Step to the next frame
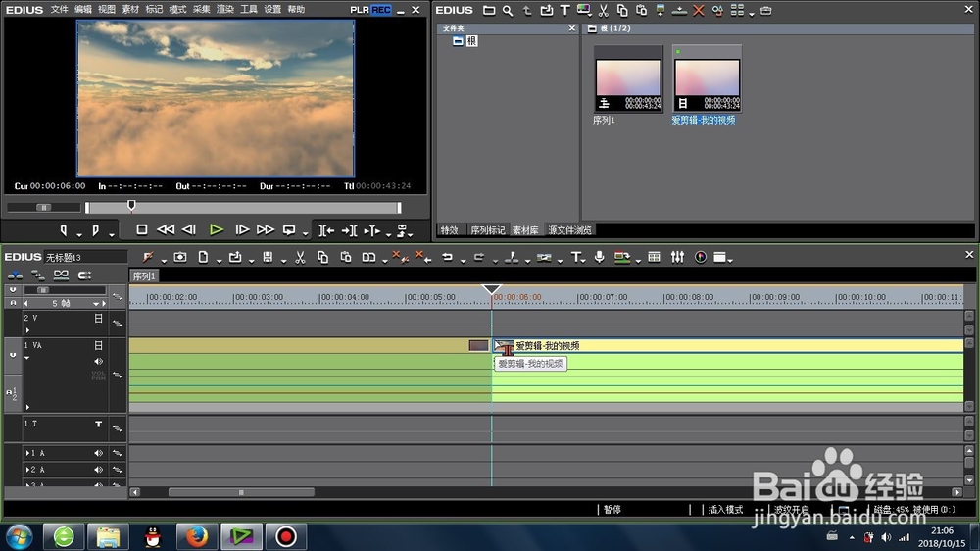980x551 pixels. [242, 230]
